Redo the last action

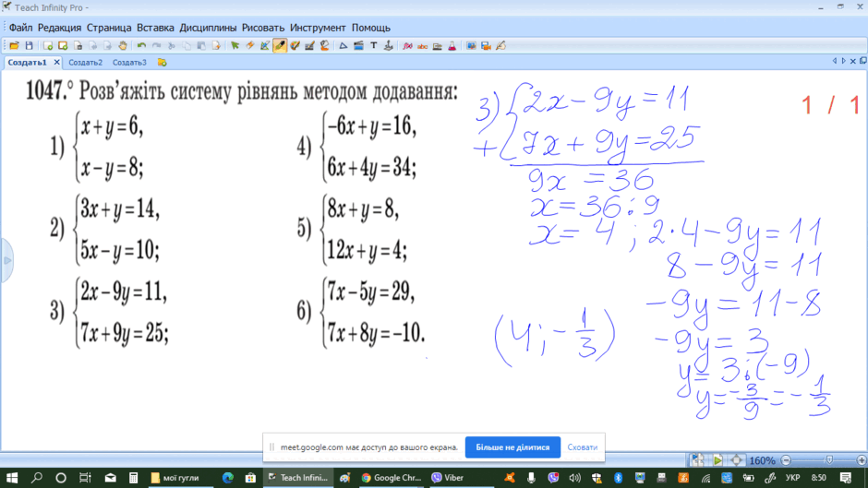pyautogui.click(x=157, y=46)
